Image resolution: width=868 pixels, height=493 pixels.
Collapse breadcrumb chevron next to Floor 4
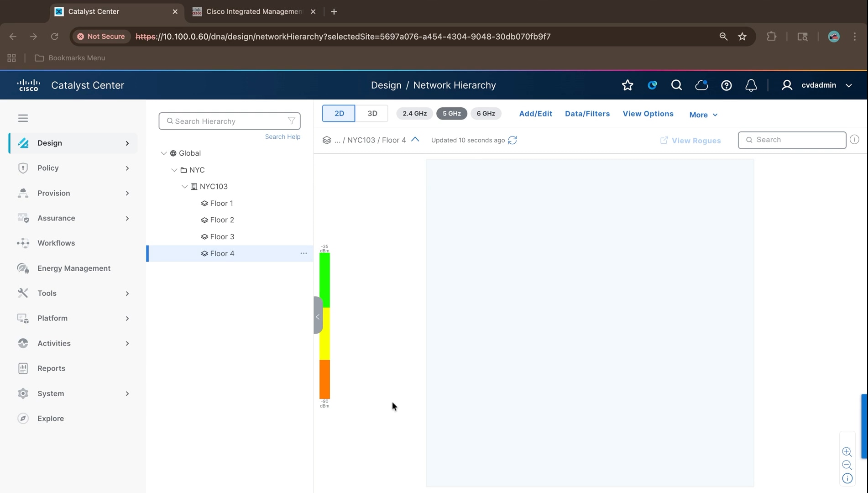(x=415, y=140)
